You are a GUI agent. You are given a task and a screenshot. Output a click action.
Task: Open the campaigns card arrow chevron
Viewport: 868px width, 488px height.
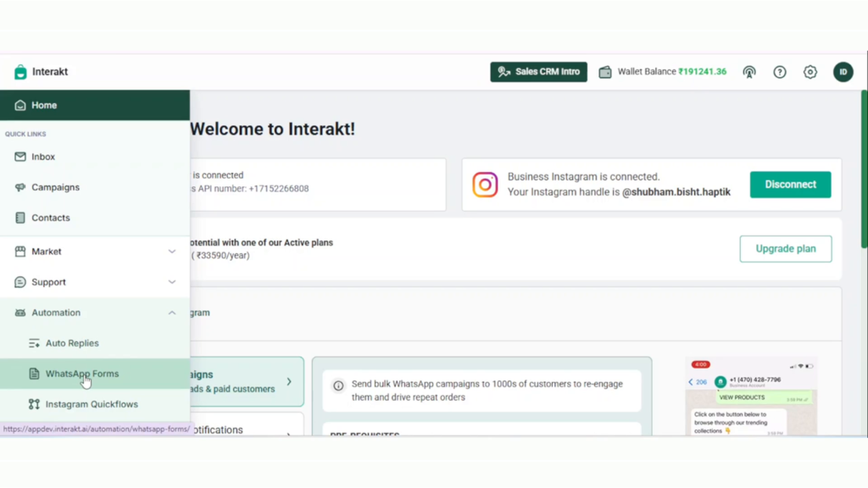coord(289,382)
